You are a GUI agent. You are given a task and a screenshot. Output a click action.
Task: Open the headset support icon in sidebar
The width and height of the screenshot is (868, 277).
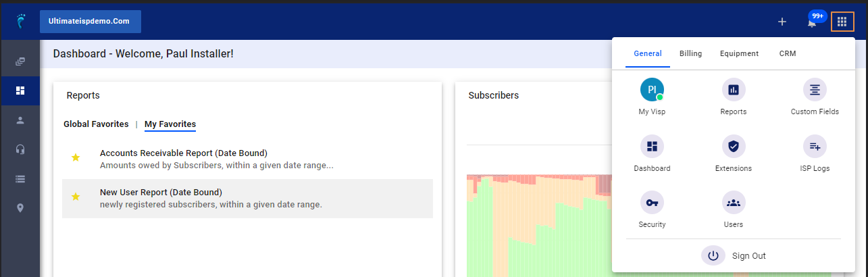coord(20,149)
